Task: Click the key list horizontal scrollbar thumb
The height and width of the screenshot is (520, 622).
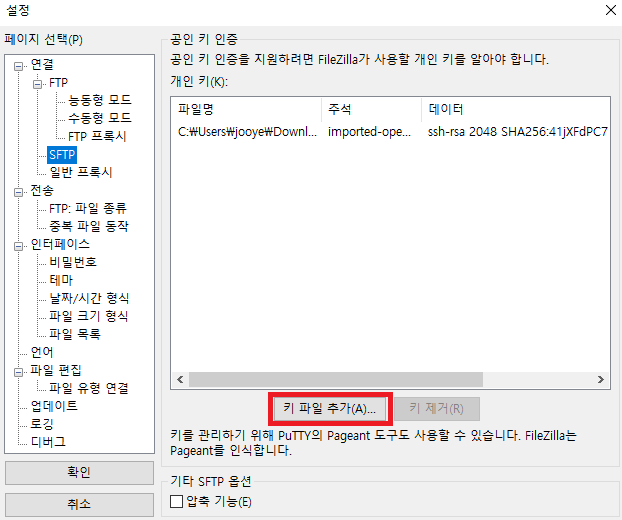Action: [336, 380]
